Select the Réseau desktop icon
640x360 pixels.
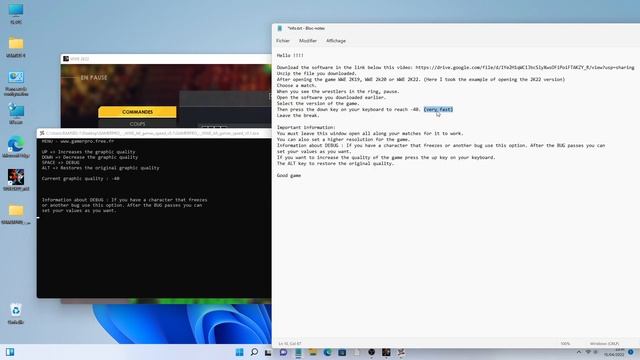[x=16, y=113]
